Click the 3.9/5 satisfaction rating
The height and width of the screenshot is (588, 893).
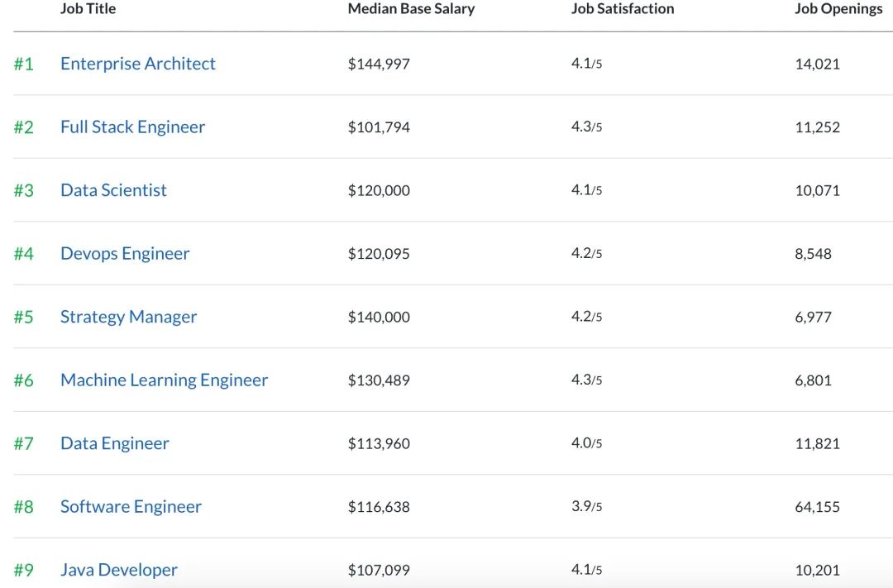click(586, 507)
